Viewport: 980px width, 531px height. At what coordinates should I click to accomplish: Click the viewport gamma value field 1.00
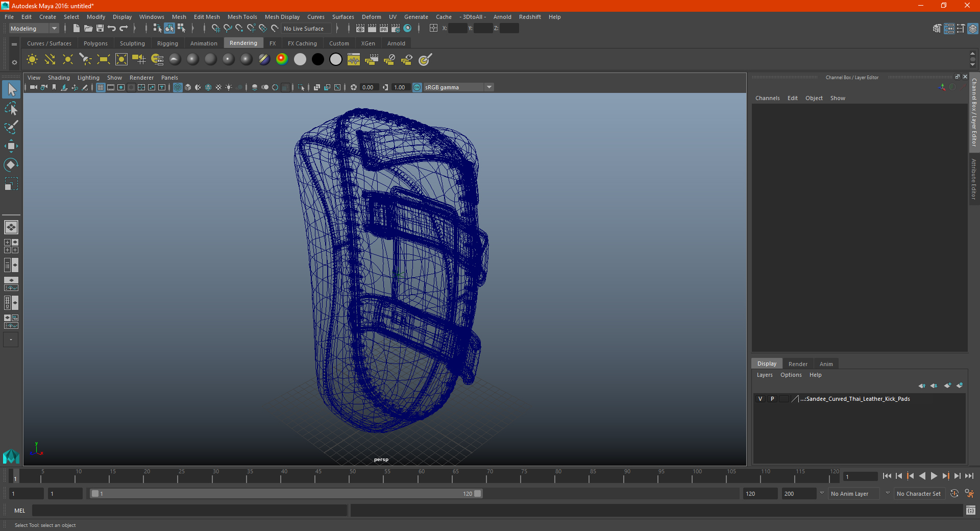401,87
